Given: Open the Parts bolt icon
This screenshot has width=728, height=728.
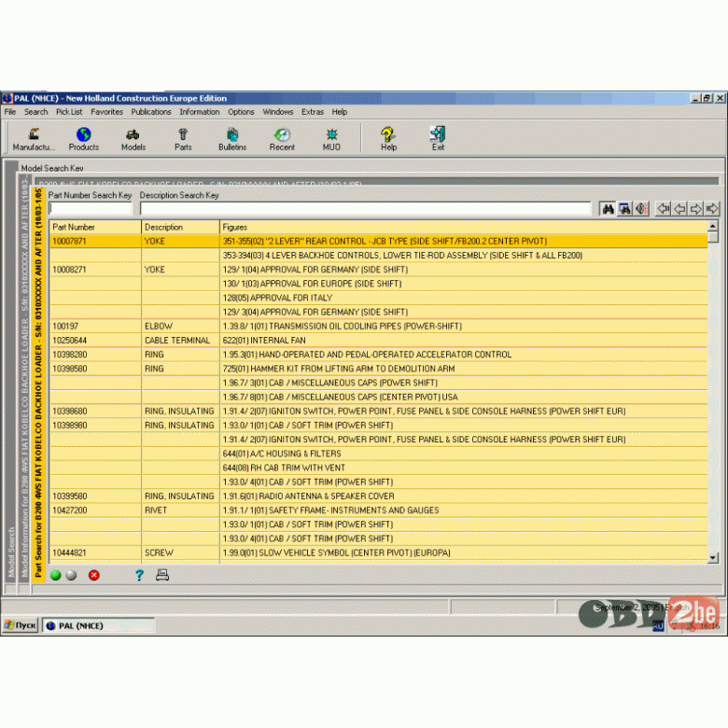Looking at the screenshot, I should (x=183, y=139).
